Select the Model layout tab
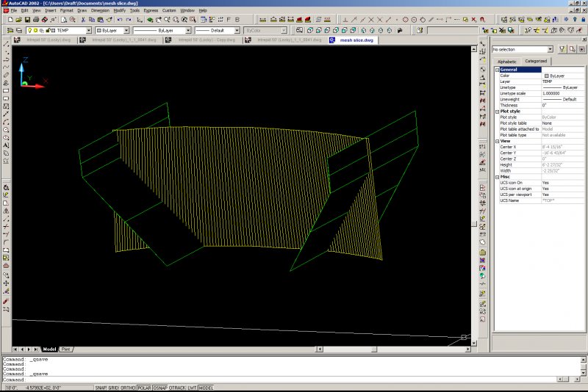 pyautogui.click(x=49, y=349)
